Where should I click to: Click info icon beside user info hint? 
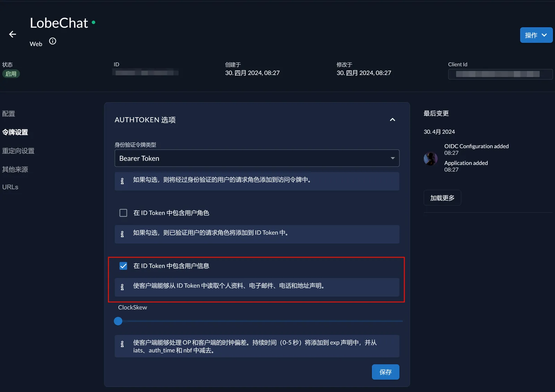[x=122, y=287]
